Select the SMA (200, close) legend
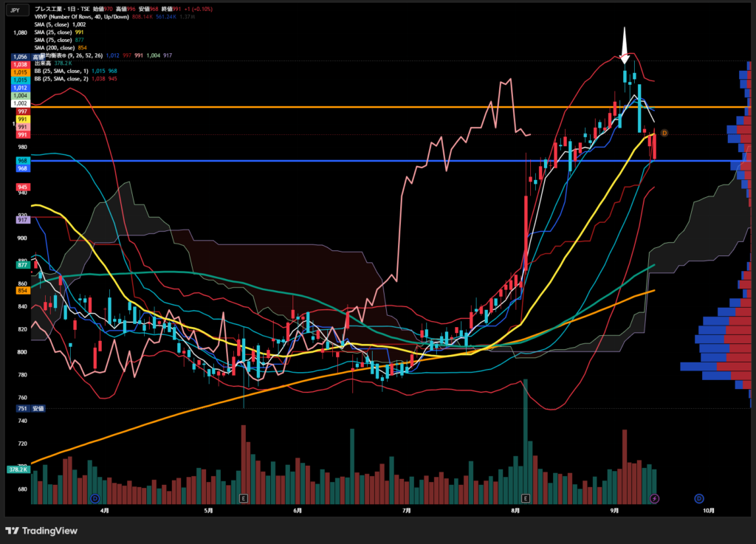The image size is (756, 544). pos(55,48)
